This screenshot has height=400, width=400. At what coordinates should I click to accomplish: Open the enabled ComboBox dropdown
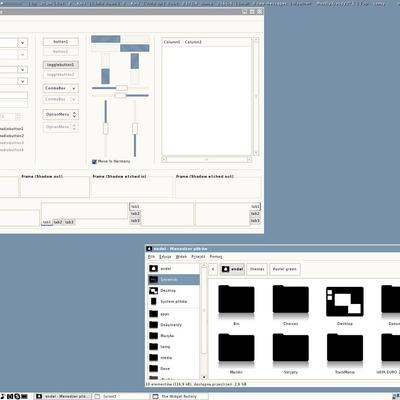click(x=61, y=88)
